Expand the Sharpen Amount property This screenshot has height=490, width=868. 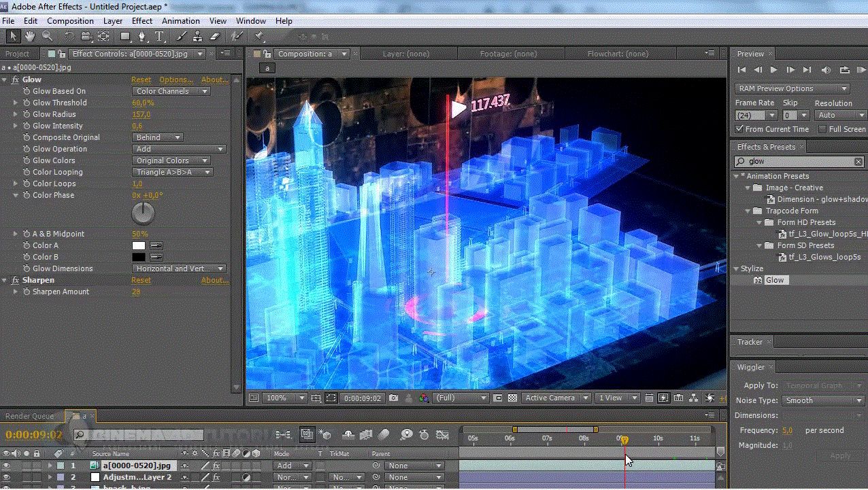coord(16,292)
